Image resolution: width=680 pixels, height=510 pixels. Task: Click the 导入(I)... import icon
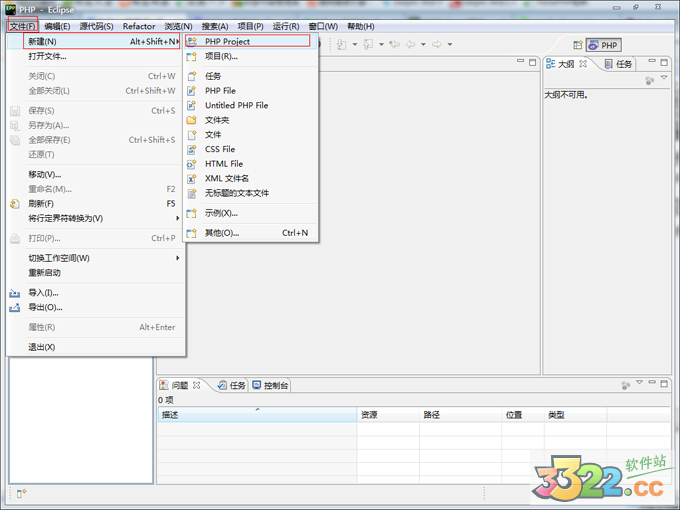pyautogui.click(x=15, y=293)
